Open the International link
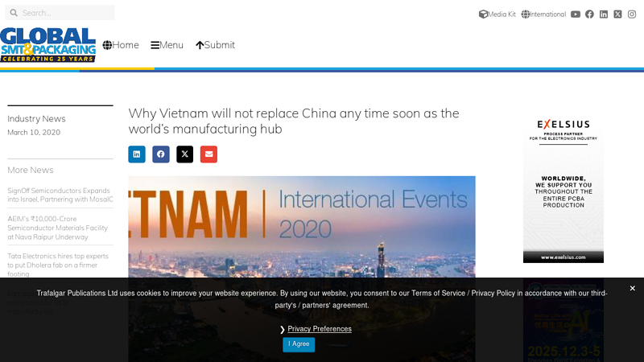The height and width of the screenshot is (362, 644). click(543, 14)
